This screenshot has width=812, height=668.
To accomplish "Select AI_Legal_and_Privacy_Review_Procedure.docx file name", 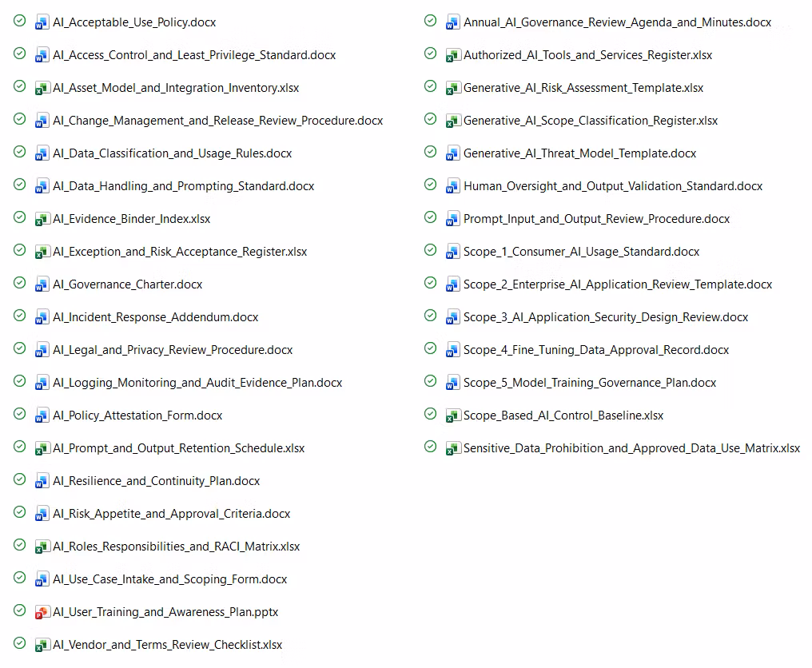I will [x=173, y=350].
